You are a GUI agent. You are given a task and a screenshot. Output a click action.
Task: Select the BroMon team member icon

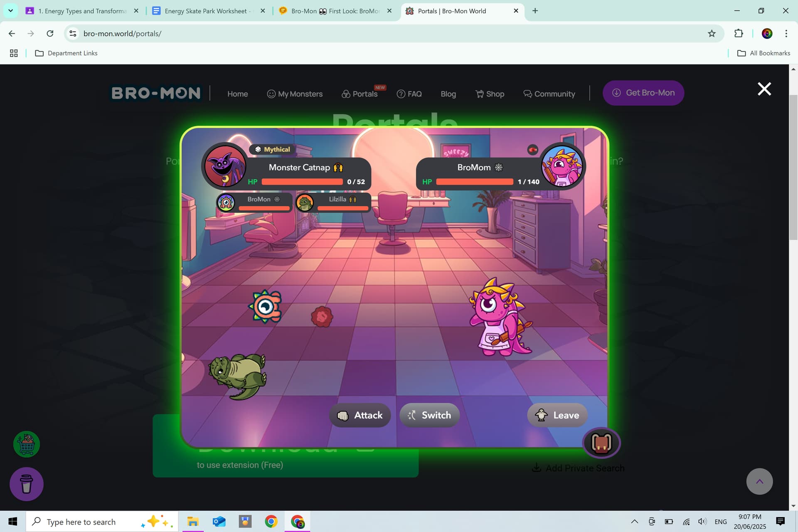click(227, 203)
